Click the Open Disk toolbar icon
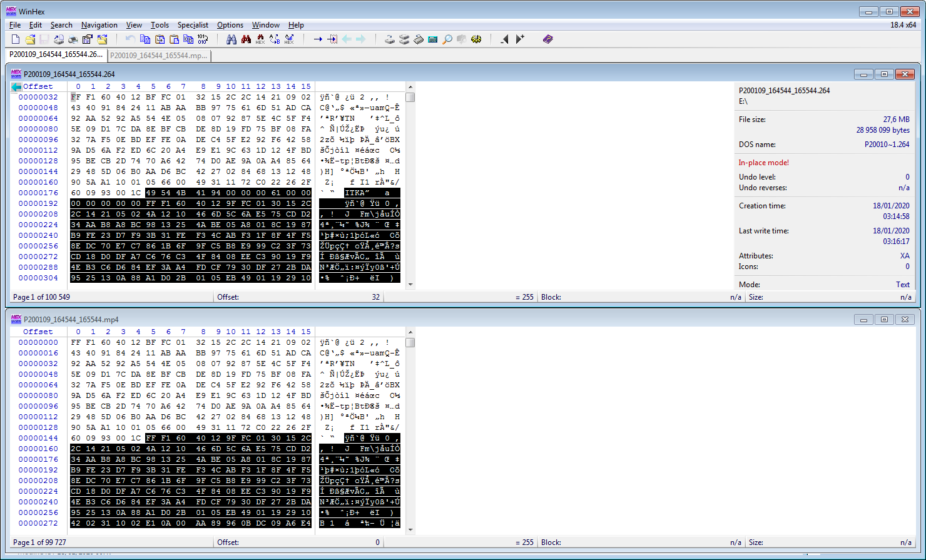 (x=390, y=39)
